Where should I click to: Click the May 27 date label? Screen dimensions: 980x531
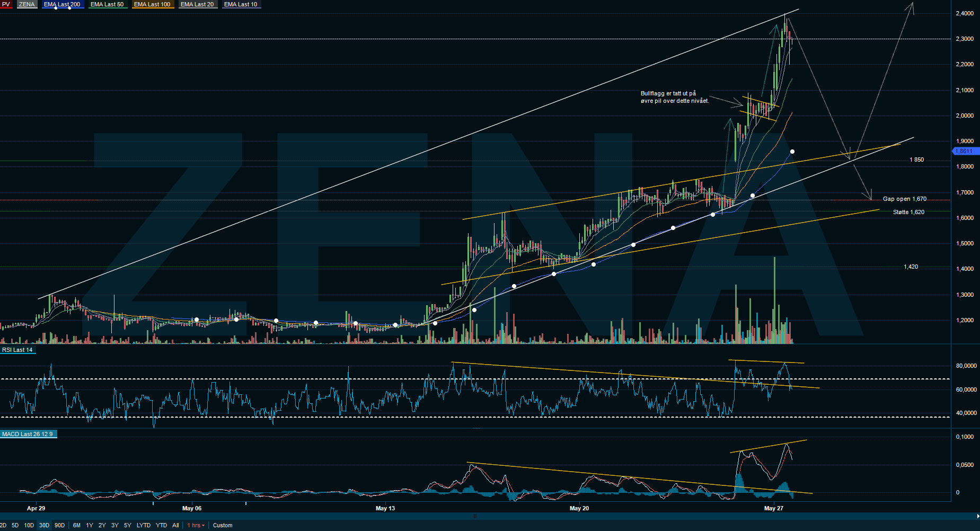773,508
